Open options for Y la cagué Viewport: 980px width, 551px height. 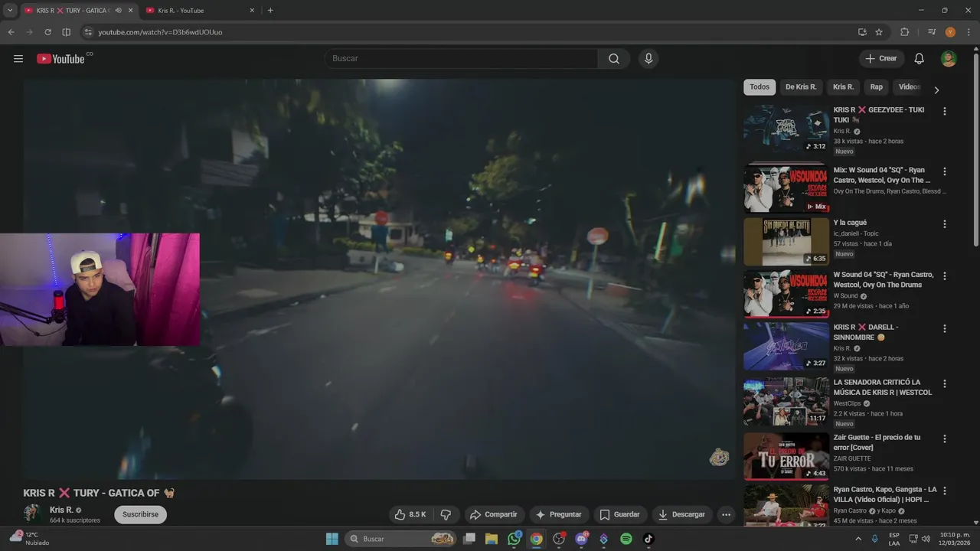[944, 224]
